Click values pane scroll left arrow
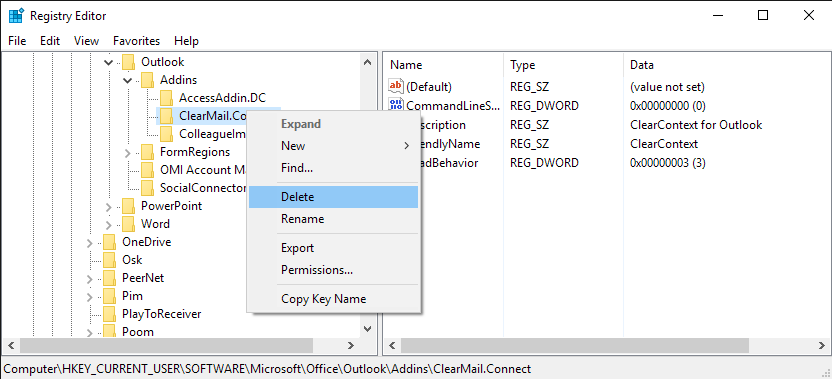This screenshot has width=832, height=379. [x=392, y=346]
